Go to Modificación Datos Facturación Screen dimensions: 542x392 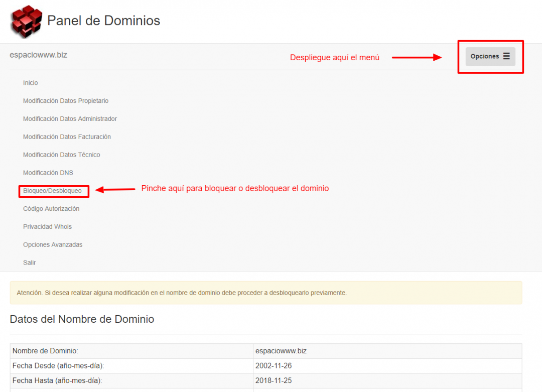point(67,137)
